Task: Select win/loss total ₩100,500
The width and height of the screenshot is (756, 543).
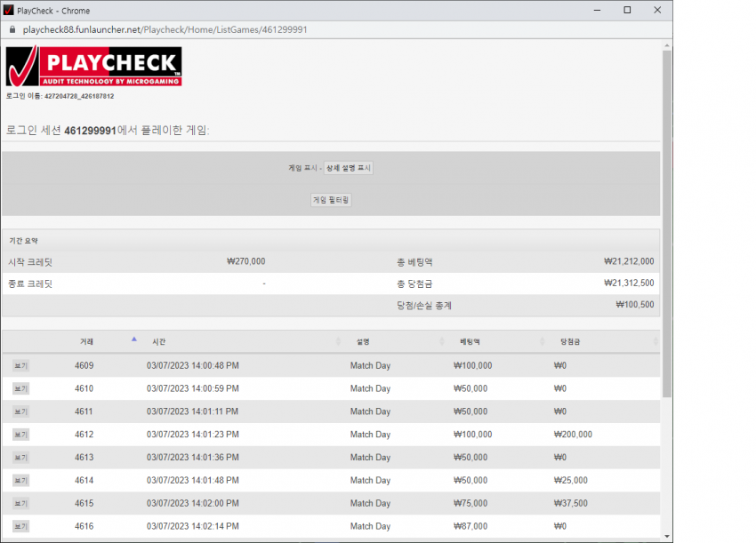Action: coord(635,305)
